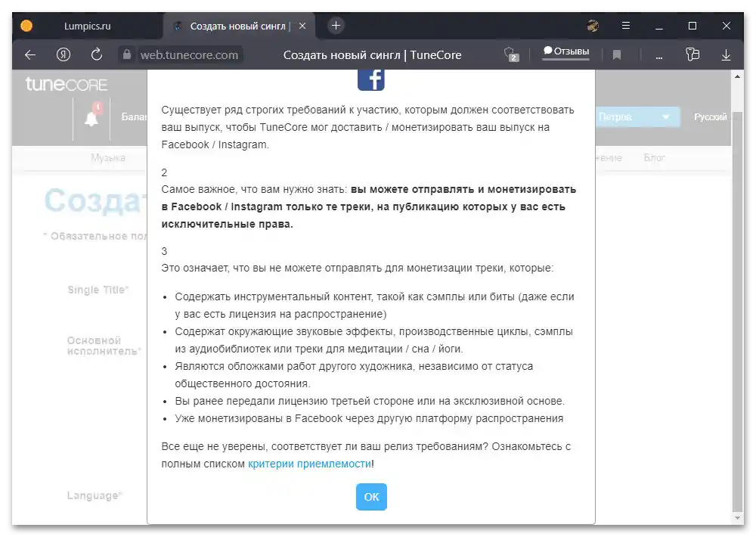Switch to the Lumpics.ru tab
The image size is (756, 537).
point(87,26)
